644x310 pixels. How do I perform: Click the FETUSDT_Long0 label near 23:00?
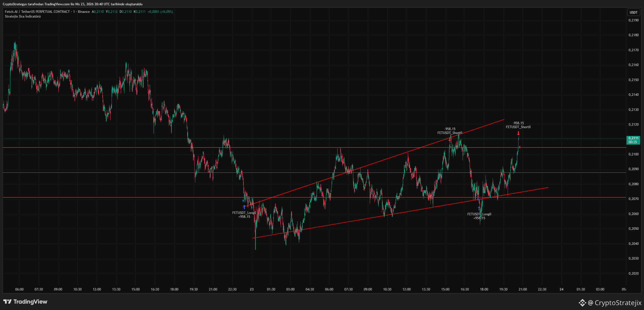244,213
